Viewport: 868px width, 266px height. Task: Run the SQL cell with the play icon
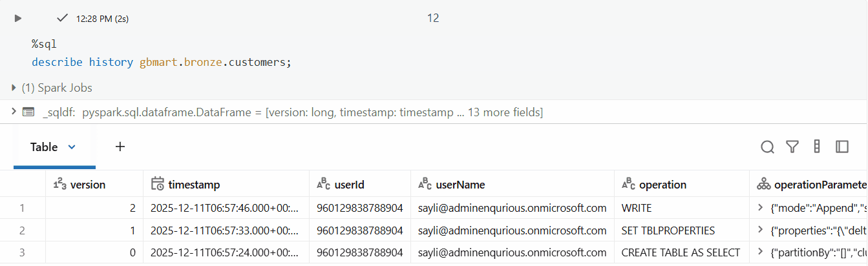(18, 19)
